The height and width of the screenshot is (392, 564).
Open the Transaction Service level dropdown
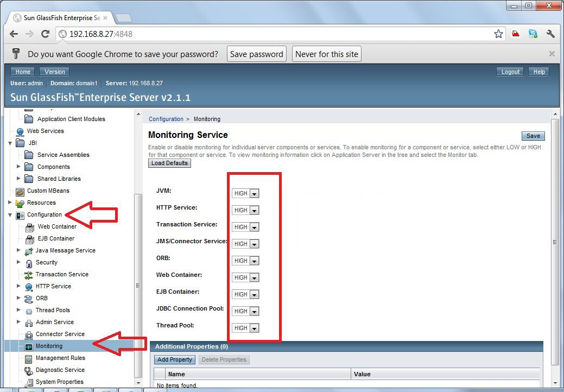point(245,227)
